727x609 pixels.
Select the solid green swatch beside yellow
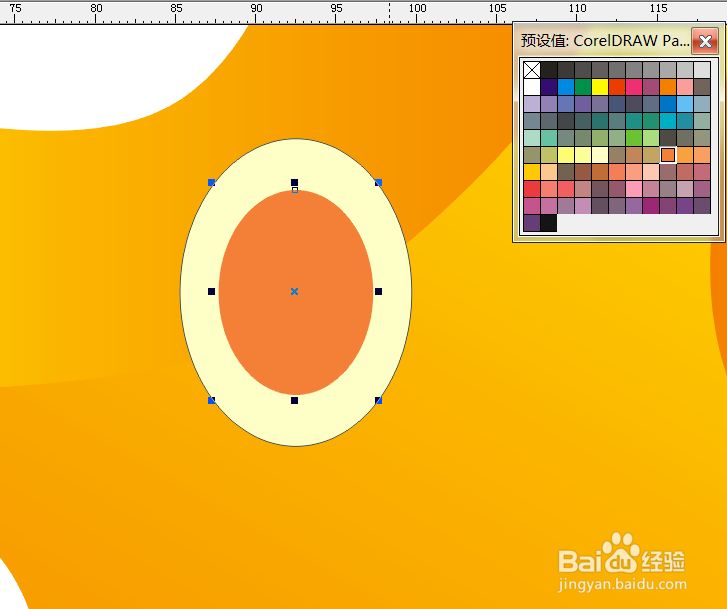coord(583,87)
